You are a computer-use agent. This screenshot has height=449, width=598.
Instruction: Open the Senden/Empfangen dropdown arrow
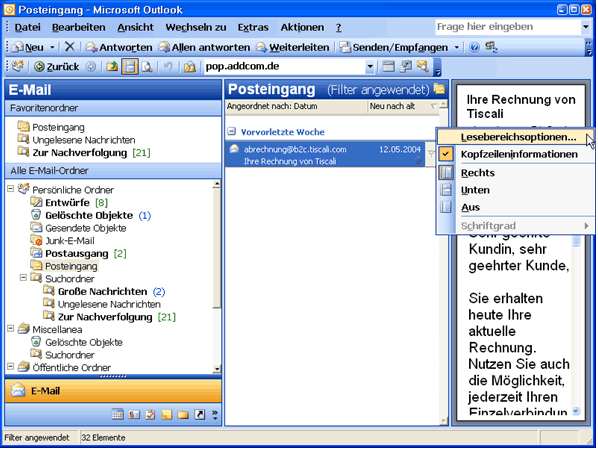[x=457, y=47]
